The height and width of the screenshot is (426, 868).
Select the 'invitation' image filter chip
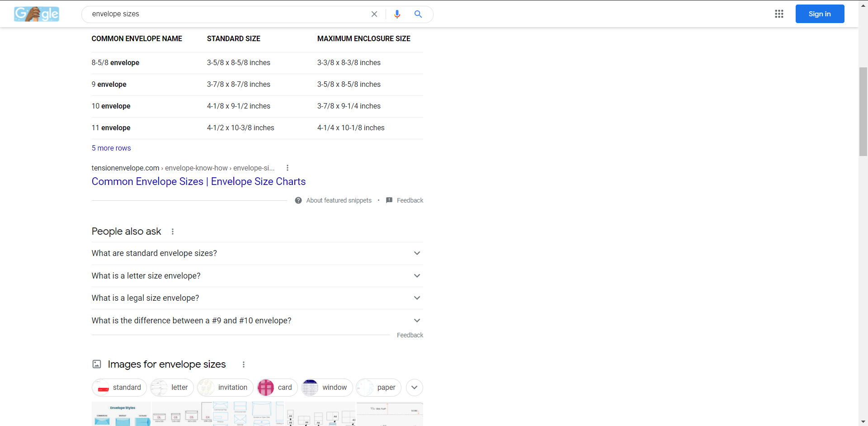pyautogui.click(x=225, y=387)
